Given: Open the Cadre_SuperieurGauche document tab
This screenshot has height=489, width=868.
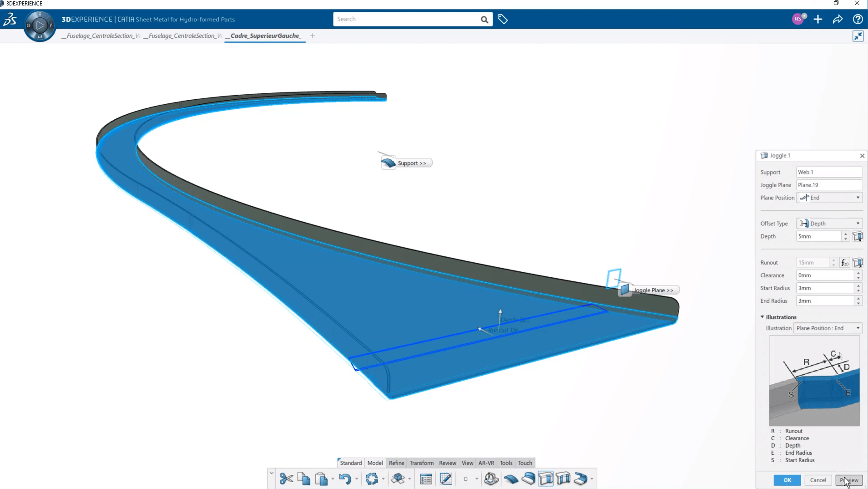Looking at the screenshot, I should (x=265, y=36).
